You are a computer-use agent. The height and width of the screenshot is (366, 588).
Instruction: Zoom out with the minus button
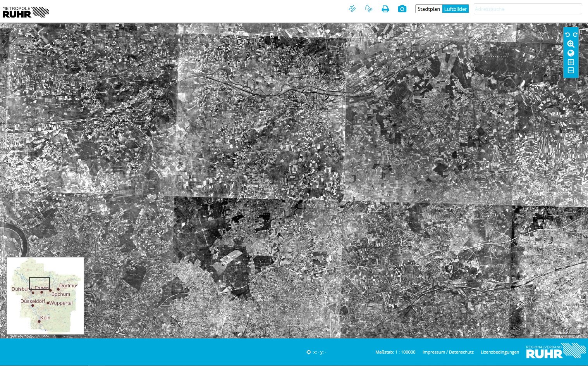click(x=571, y=70)
